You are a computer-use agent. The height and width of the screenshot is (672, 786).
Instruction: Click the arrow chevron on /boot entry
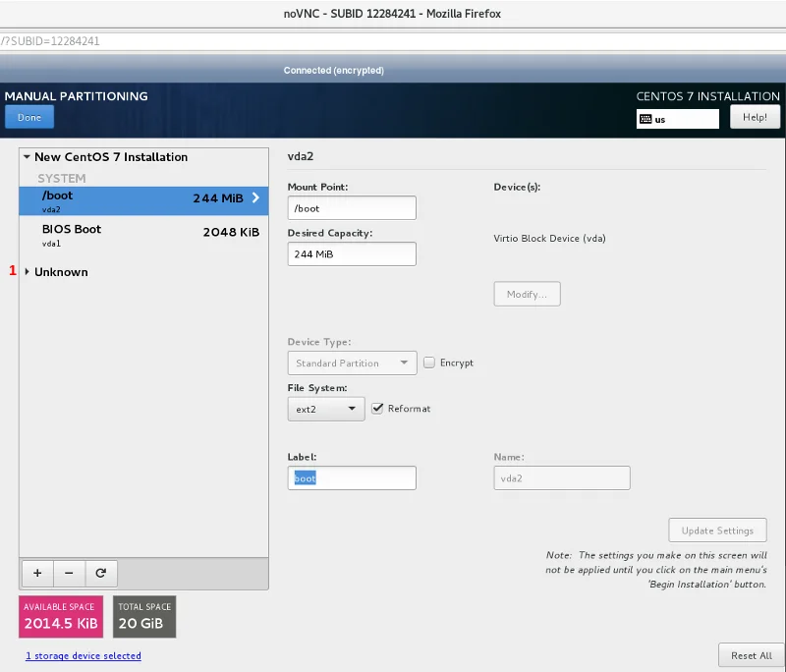255,197
